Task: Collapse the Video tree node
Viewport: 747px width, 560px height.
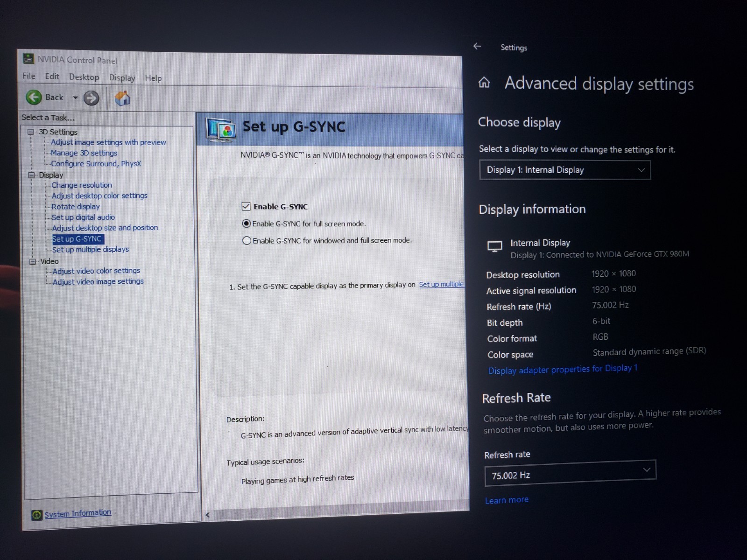Action: (x=33, y=262)
